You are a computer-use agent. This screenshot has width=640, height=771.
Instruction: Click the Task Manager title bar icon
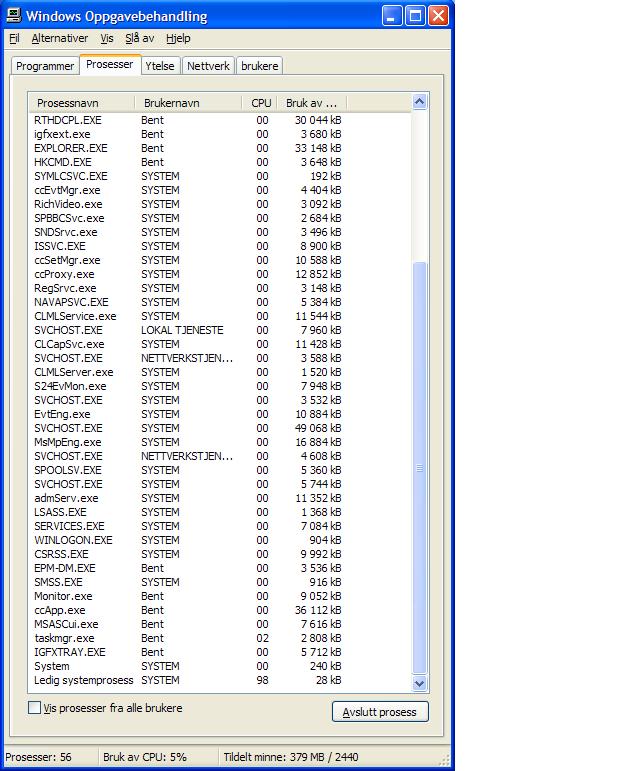pyautogui.click(x=13, y=16)
